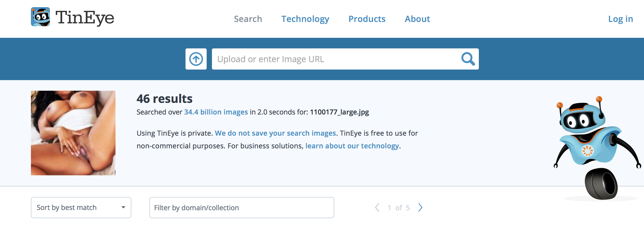Click the magnifying glass search icon
644x229 pixels.
click(468, 59)
